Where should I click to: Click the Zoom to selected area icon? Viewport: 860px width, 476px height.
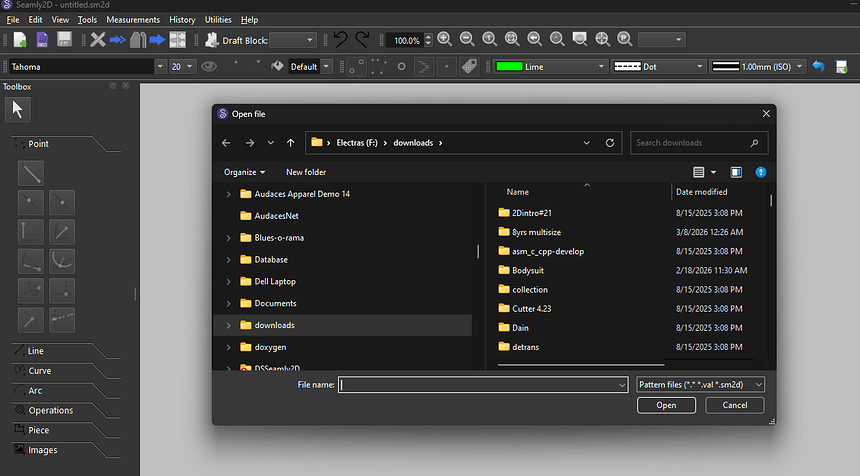579,39
